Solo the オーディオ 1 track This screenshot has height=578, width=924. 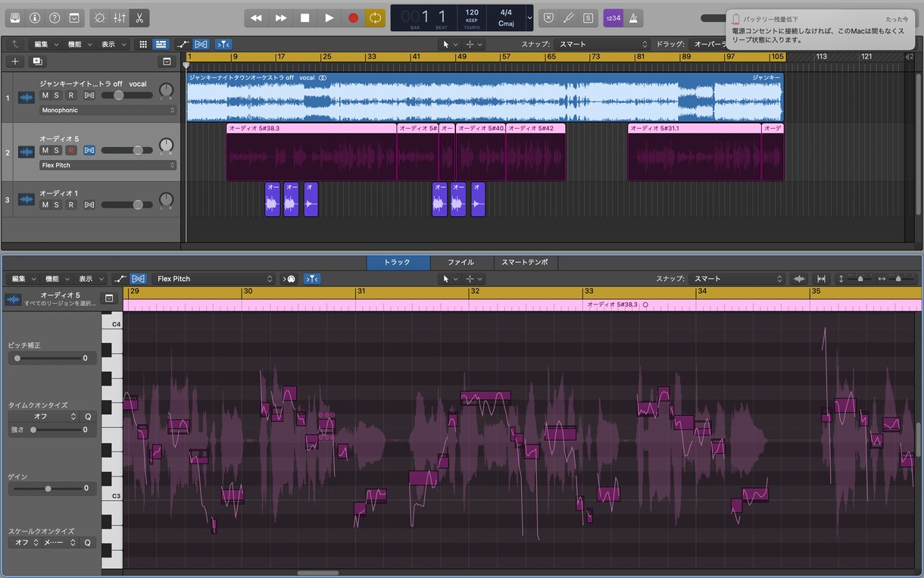pos(57,205)
